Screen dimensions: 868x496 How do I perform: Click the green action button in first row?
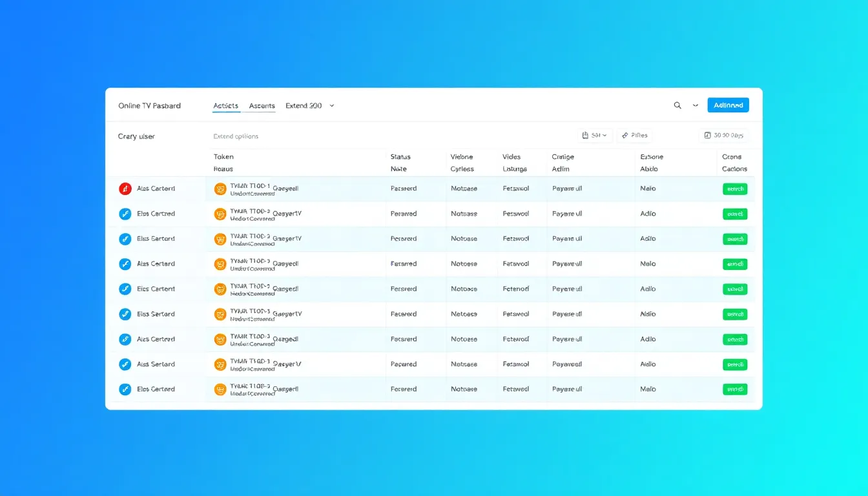pos(735,189)
